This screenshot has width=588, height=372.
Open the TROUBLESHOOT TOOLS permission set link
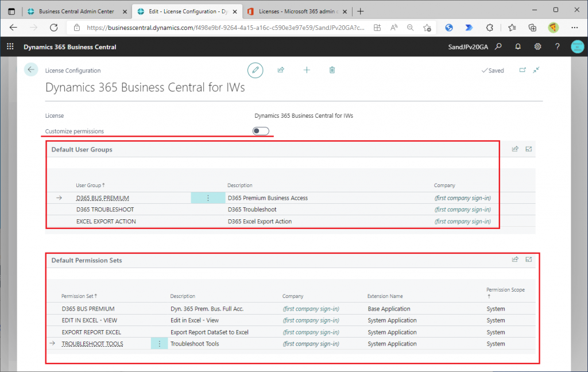pos(92,343)
